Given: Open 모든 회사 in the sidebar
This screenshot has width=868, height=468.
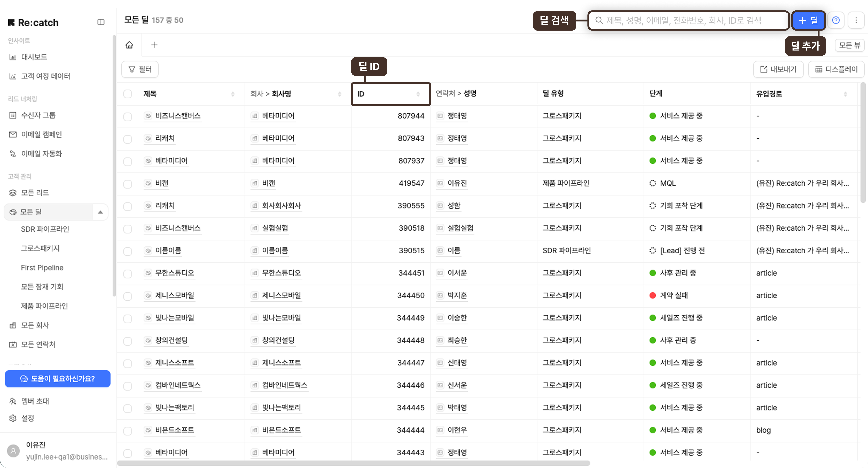Looking at the screenshot, I should coord(29,325).
